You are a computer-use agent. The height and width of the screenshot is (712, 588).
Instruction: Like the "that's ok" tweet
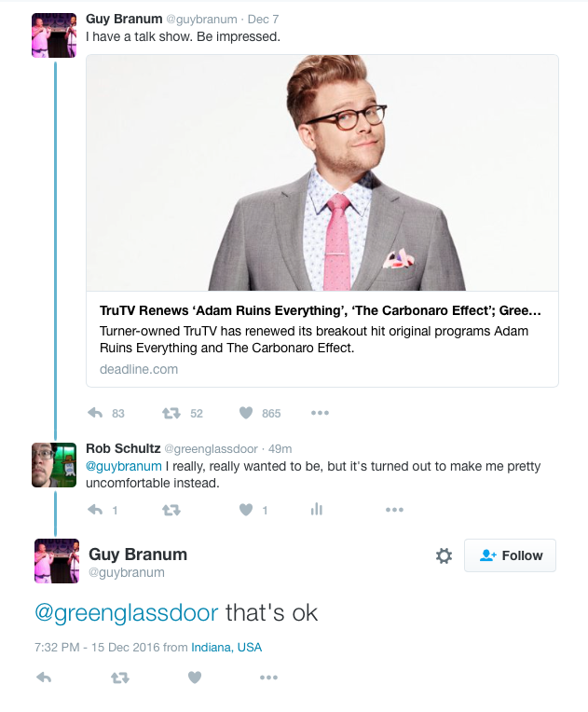(195, 678)
